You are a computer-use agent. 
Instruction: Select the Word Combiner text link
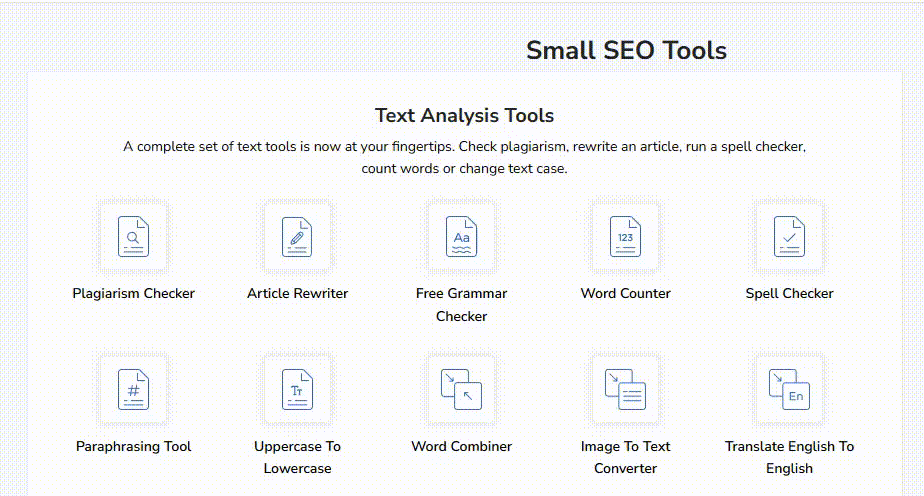[x=461, y=447]
